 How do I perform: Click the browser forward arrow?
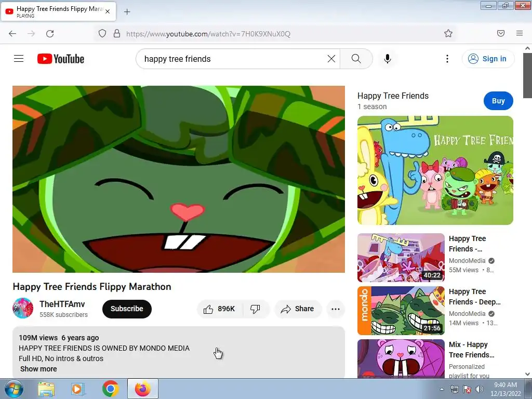click(x=31, y=34)
